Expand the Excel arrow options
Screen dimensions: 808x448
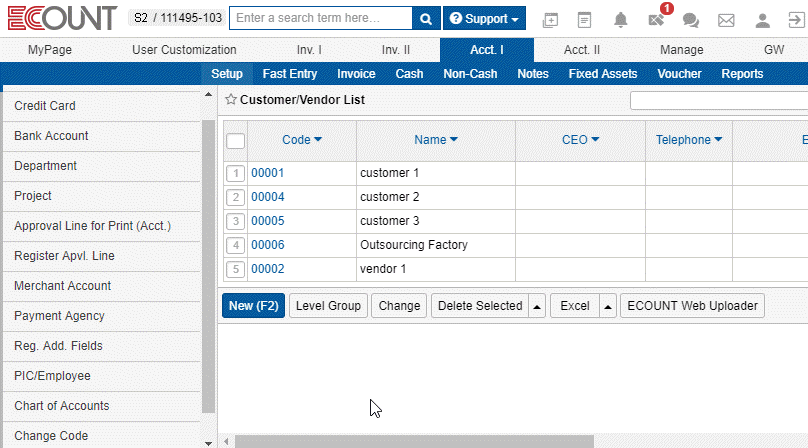[607, 306]
